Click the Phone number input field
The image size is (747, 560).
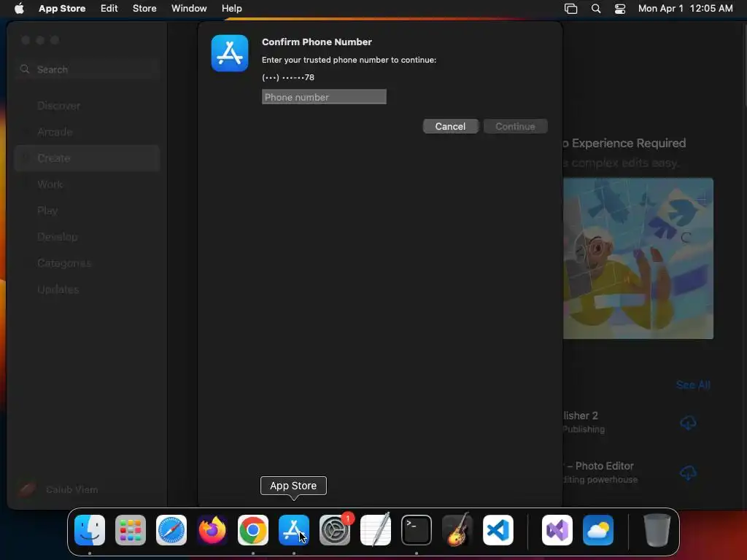324,97
